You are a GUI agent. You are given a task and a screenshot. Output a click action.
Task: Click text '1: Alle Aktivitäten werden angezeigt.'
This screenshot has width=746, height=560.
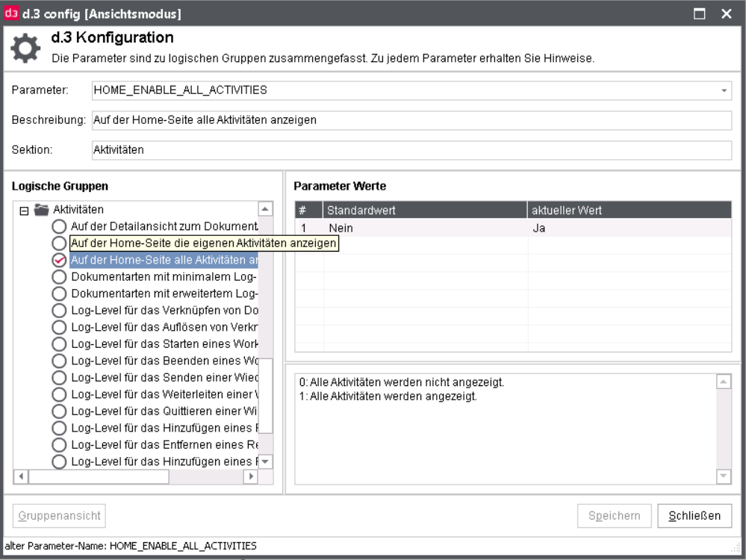point(388,396)
